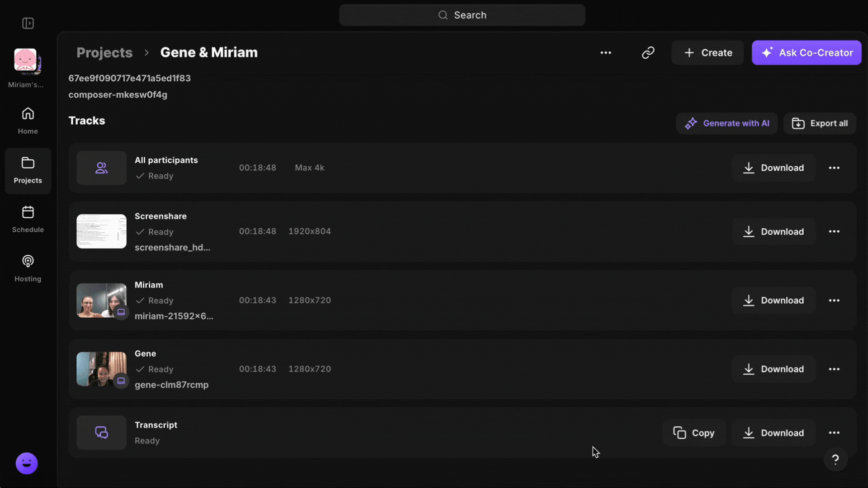Download the All participants track
Image resolution: width=868 pixels, height=488 pixels.
point(774,168)
